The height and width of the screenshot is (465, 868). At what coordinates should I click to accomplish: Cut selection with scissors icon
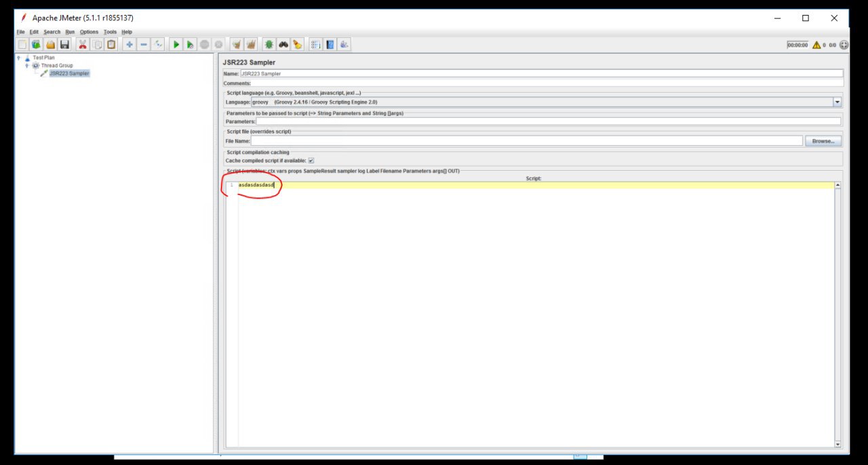coord(83,45)
